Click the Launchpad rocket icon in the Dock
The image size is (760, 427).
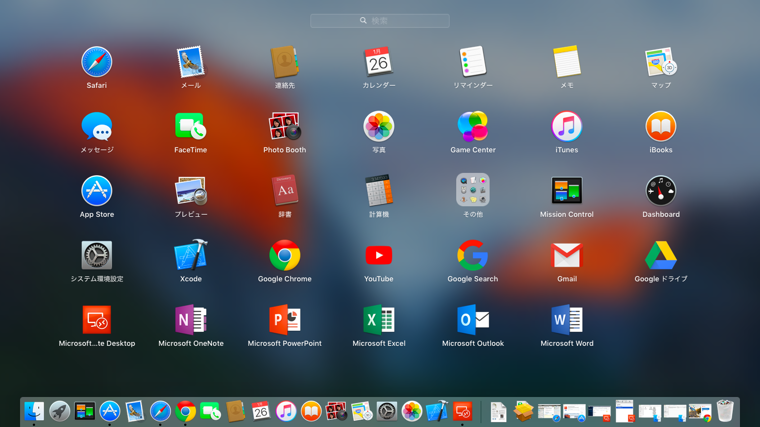pyautogui.click(x=59, y=411)
